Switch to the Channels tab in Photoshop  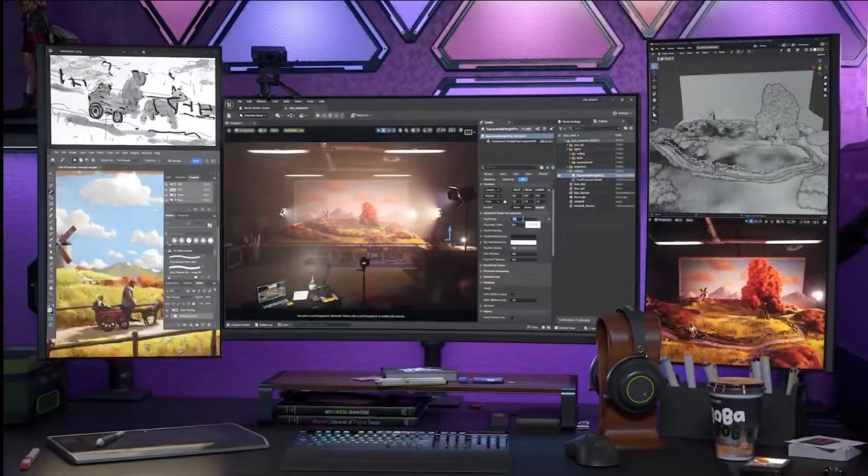click(x=194, y=178)
